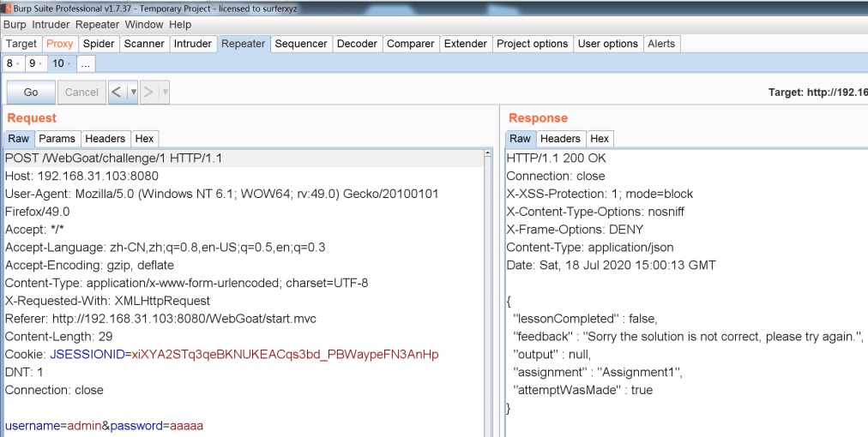Click the X-Frame-Options: DENY header
Image resolution: width=868 pixels, height=437 pixels.
(576, 230)
